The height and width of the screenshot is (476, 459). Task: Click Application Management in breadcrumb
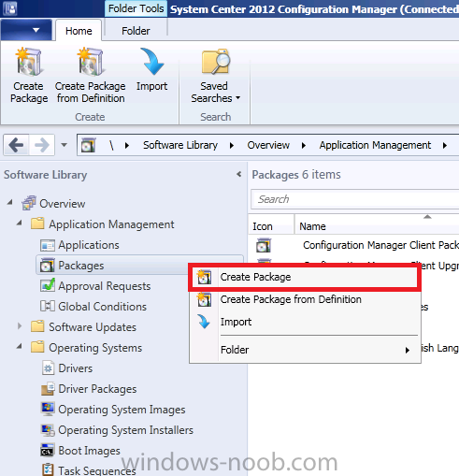pos(375,145)
